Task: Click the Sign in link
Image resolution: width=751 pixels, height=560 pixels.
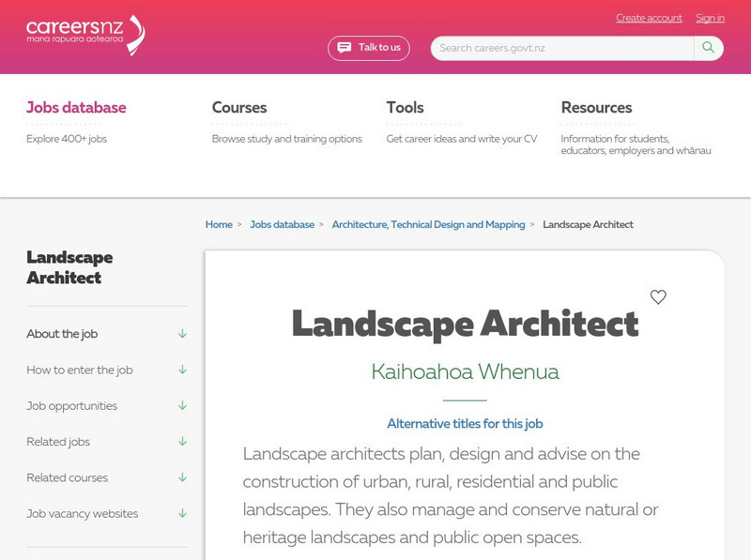Action: 710,18
